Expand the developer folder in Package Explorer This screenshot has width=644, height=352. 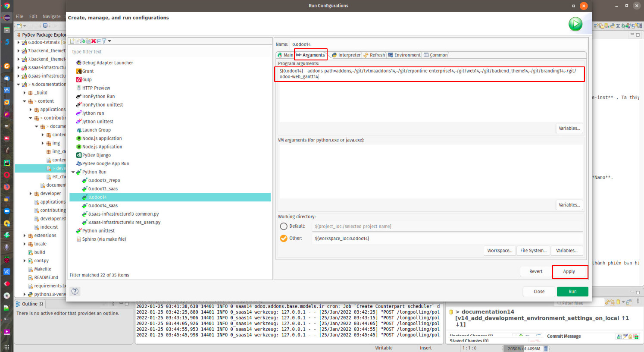pyautogui.click(x=31, y=194)
